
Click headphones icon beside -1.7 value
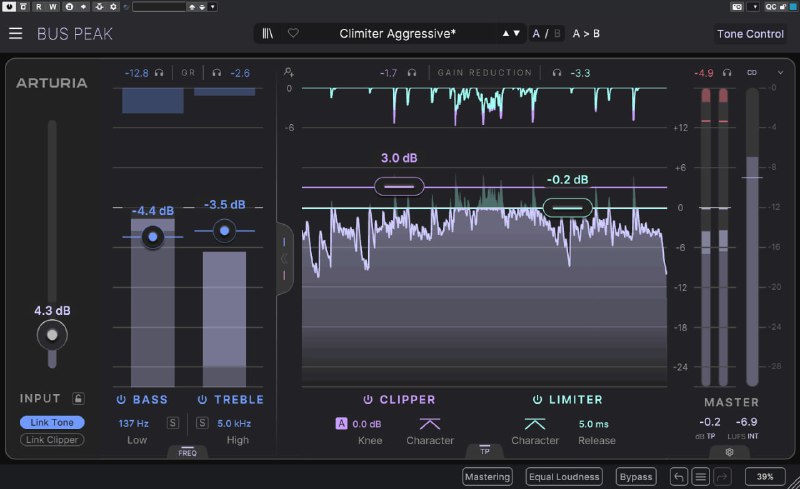tap(412, 73)
